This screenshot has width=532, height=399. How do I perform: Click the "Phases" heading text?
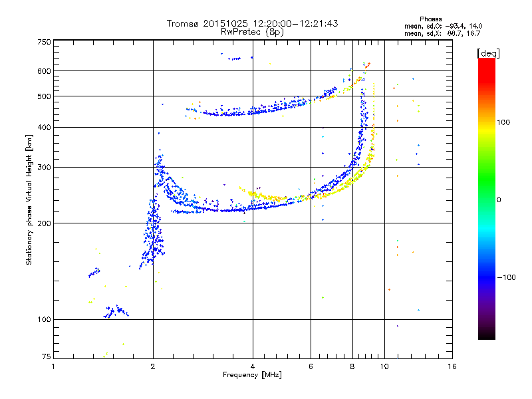tap(430, 19)
